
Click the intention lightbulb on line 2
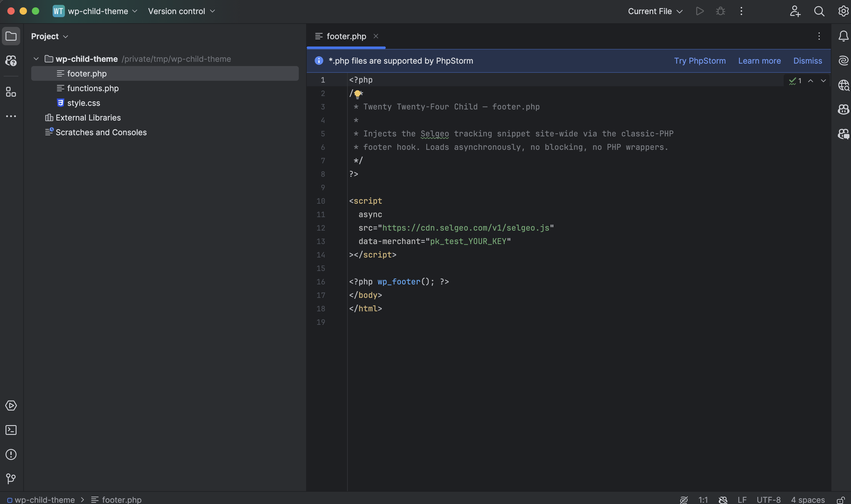click(357, 94)
